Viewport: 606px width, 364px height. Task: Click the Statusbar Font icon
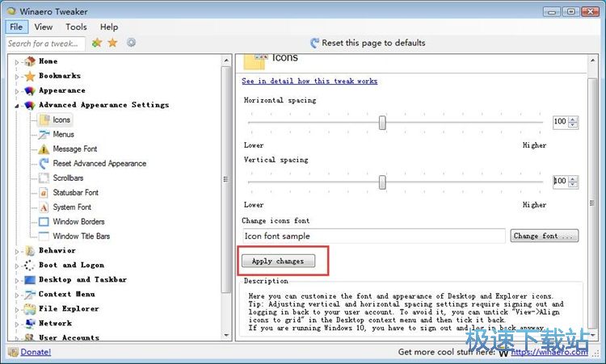pos(44,193)
